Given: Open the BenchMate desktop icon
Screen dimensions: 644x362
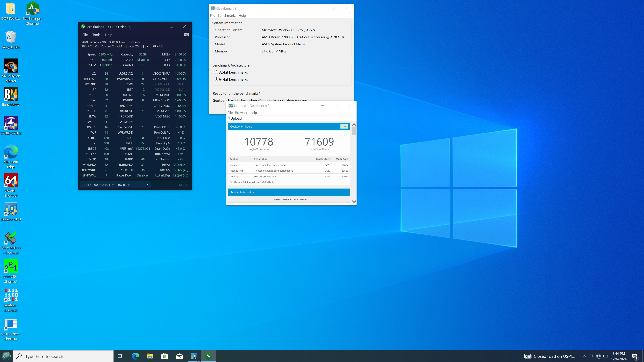Looking at the screenshot, I should (x=11, y=97).
